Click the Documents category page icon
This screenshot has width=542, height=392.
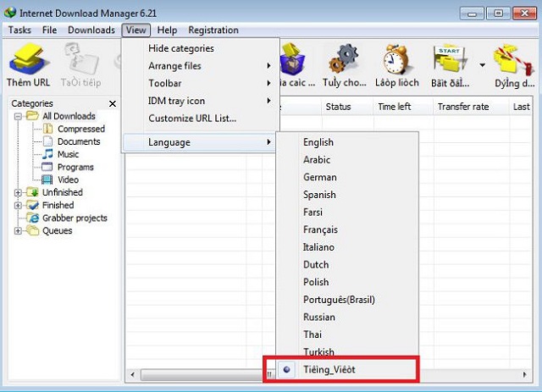click(x=47, y=141)
